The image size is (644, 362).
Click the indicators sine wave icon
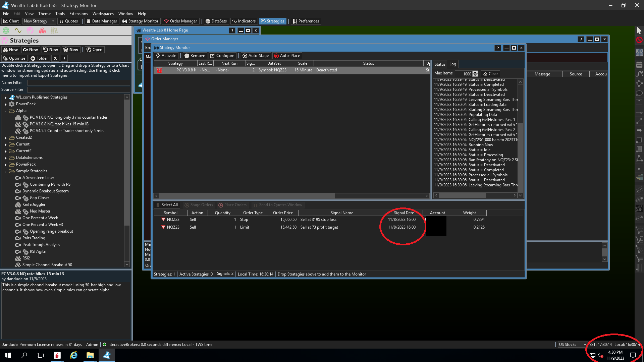18,31
